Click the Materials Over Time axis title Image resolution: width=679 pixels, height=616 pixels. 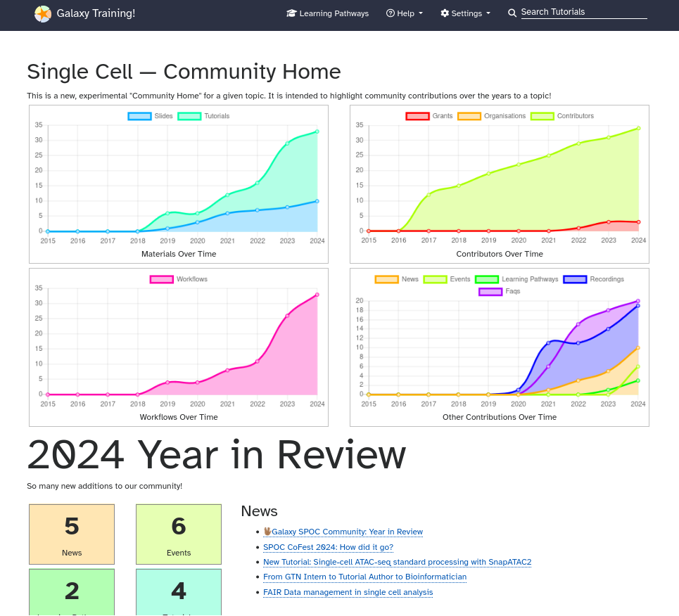point(179,254)
